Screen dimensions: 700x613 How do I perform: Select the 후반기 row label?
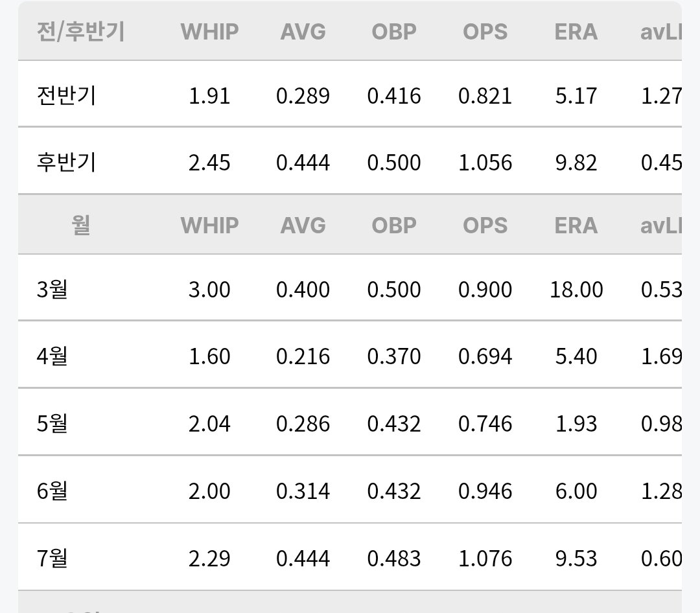(67, 162)
